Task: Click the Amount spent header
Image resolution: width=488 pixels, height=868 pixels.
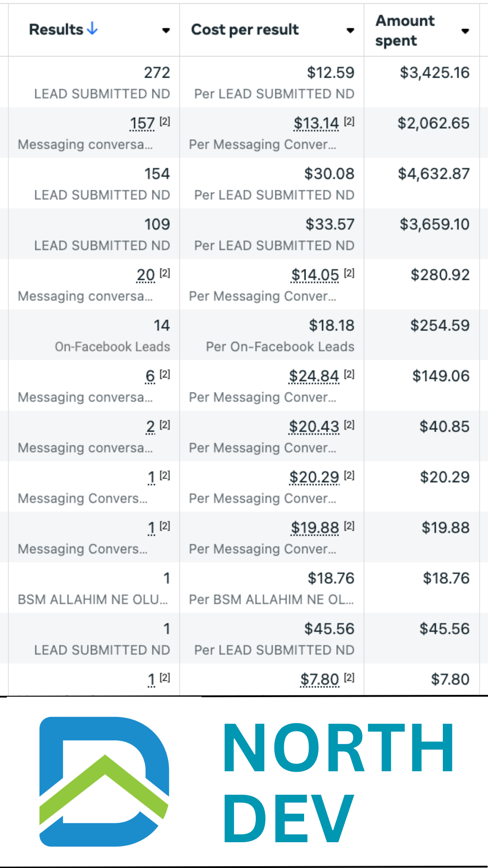Action: coord(404,30)
